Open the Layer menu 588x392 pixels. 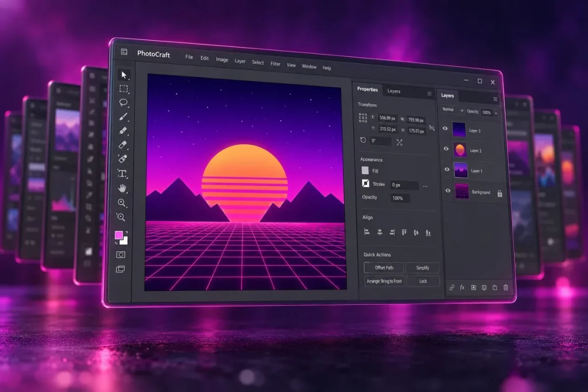pos(240,61)
